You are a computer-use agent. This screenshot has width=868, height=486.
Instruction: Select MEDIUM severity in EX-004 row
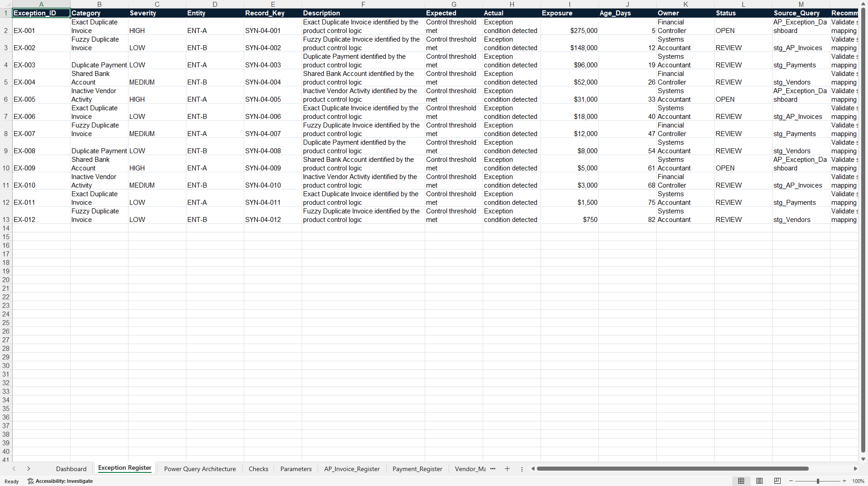(x=157, y=78)
